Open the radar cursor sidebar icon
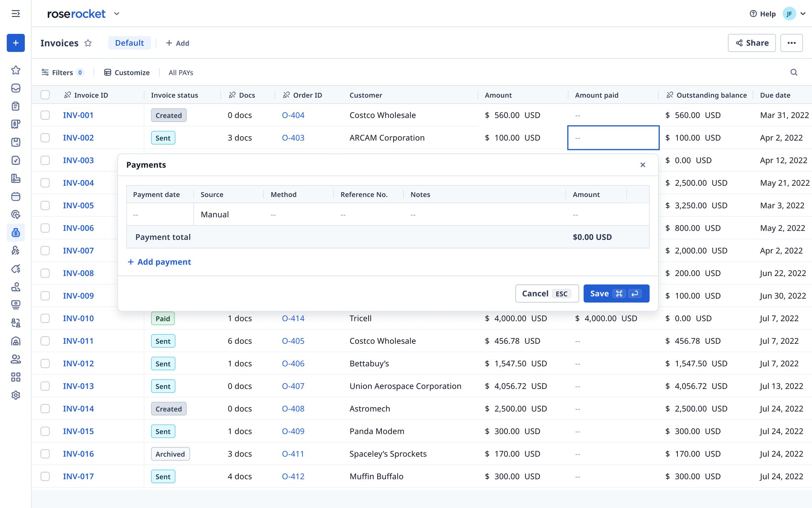The image size is (812, 508). pos(16,215)
